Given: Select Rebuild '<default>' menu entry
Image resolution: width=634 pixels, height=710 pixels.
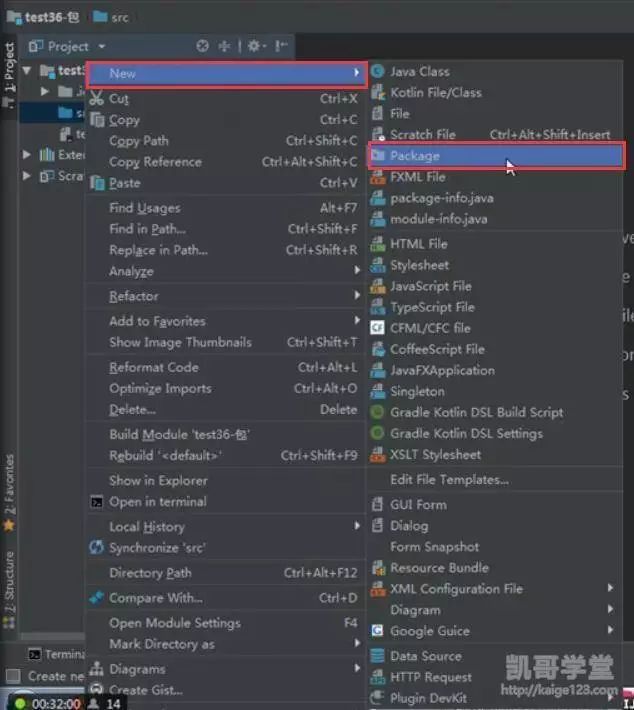Looking at the screenshot, I should pos(226,455).
